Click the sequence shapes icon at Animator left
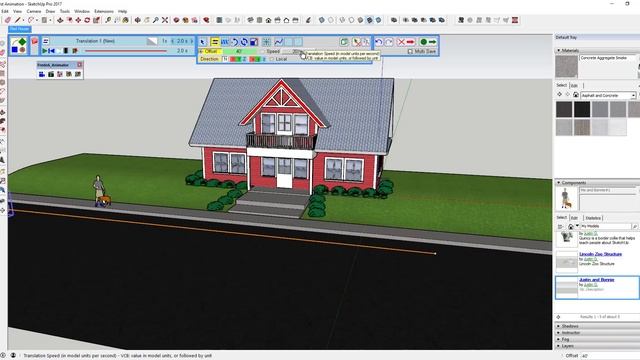Viewport: 640px width, 360px height. 18,45
